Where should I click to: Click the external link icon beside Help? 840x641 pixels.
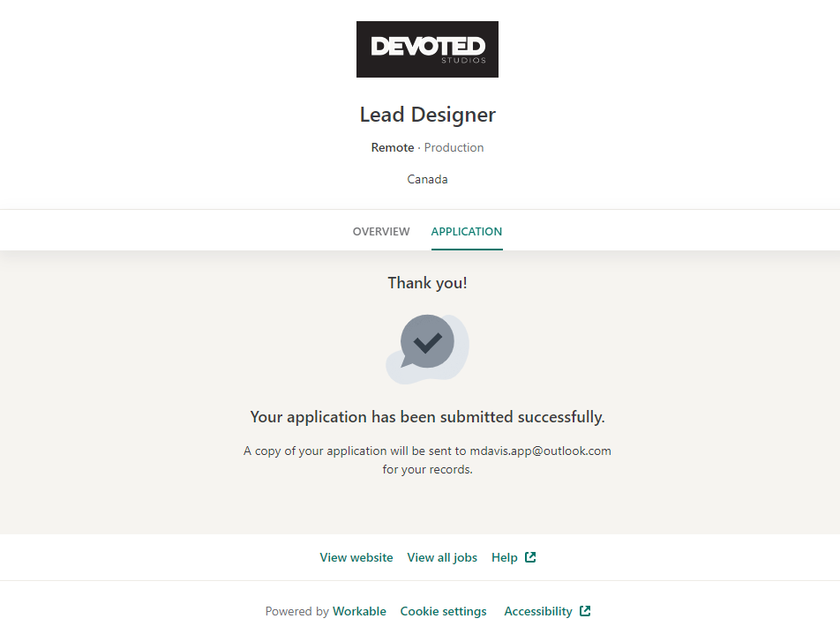(530, 557)
